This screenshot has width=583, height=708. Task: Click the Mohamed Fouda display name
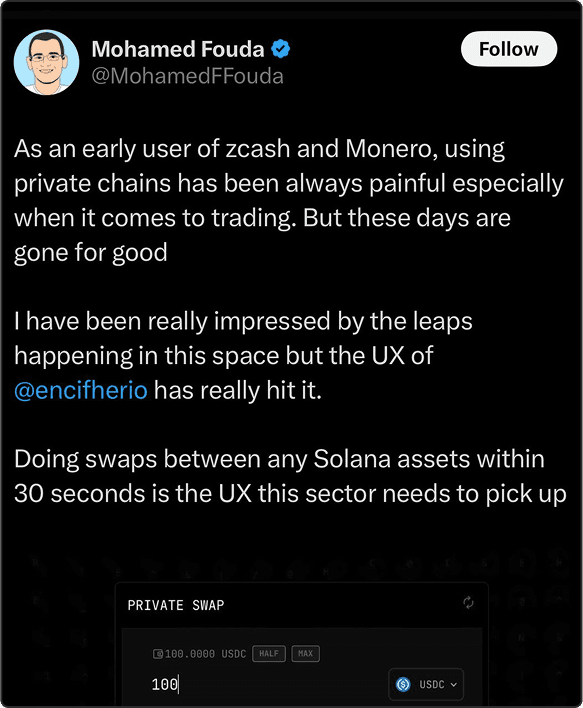click(178, 49)
